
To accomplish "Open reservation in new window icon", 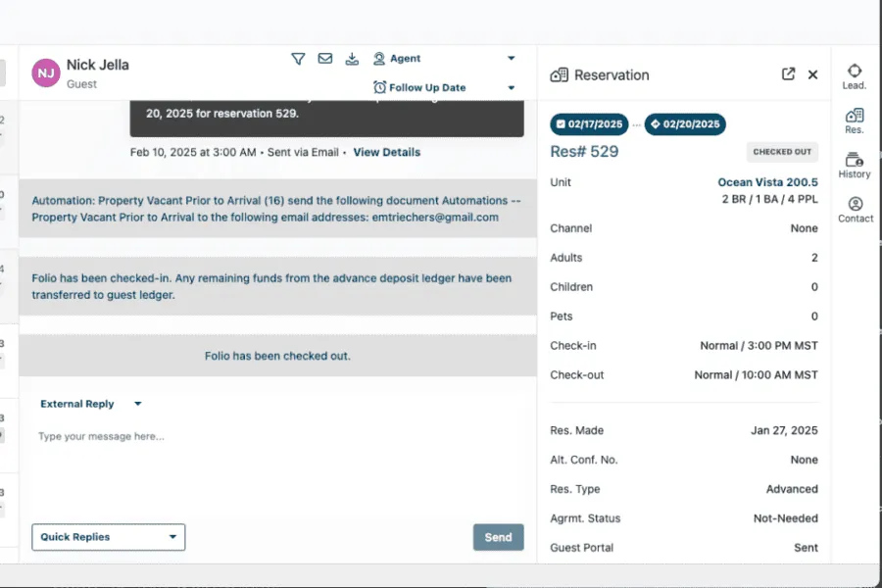I will tap(788, 74).
